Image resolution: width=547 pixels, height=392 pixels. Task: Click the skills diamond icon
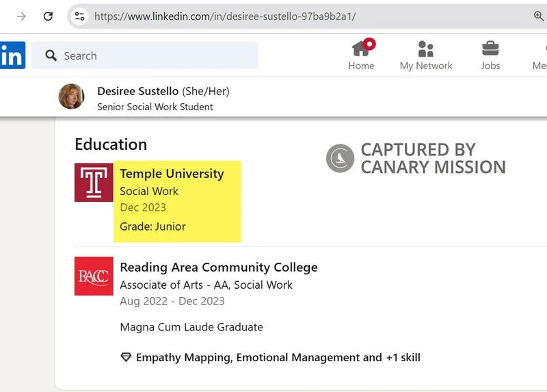tap(126, 357)
